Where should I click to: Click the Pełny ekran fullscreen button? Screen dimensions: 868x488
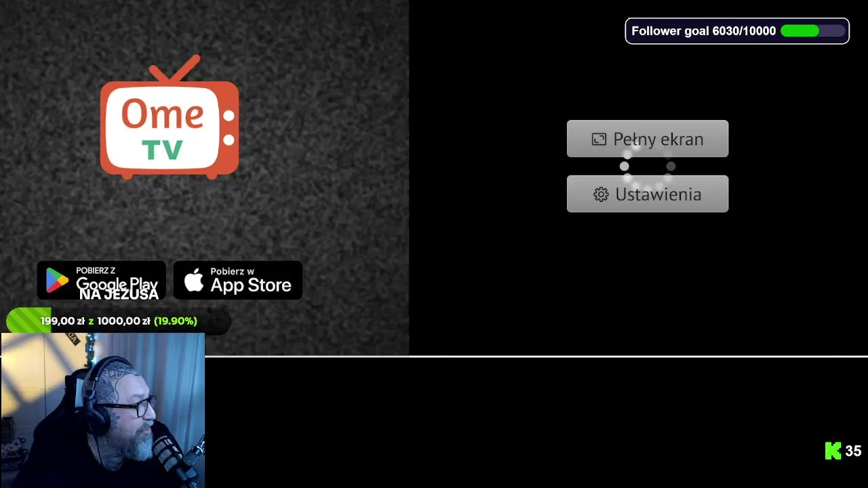tap(648, 139)
